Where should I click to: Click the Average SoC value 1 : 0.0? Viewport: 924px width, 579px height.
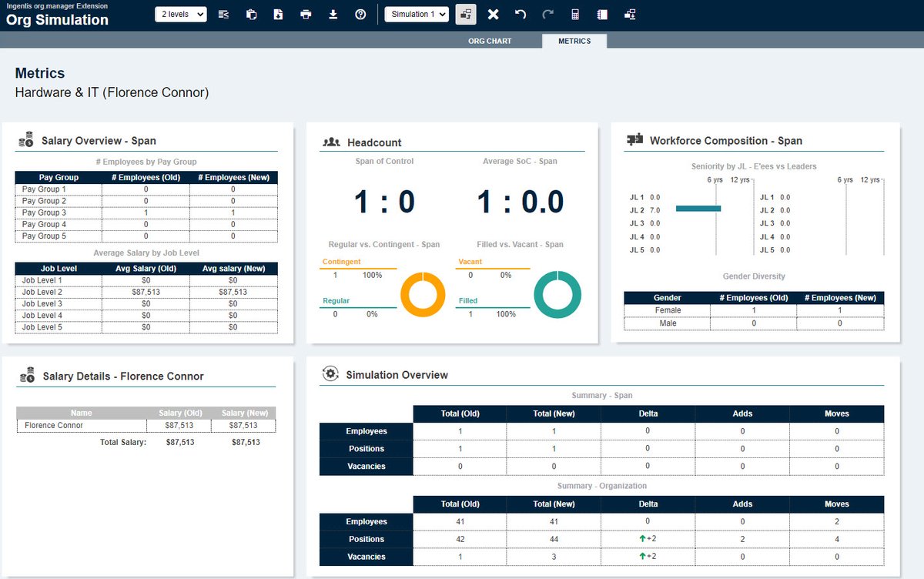(x=521, y=202)
